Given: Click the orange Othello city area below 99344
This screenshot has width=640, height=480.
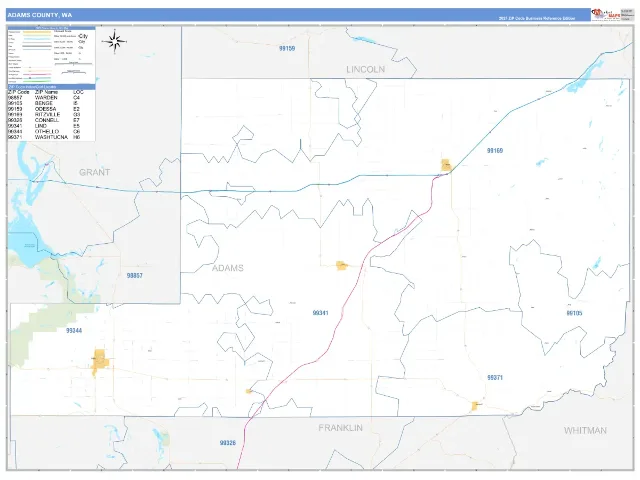Looking at the screenshot, I should [100, 362].
